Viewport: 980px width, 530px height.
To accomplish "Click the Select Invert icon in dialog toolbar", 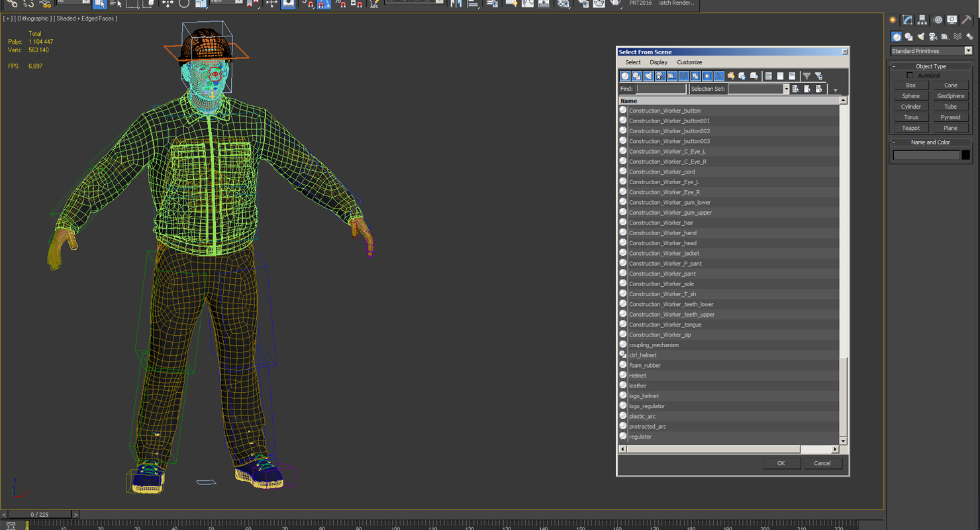I will tap(792, 76).
